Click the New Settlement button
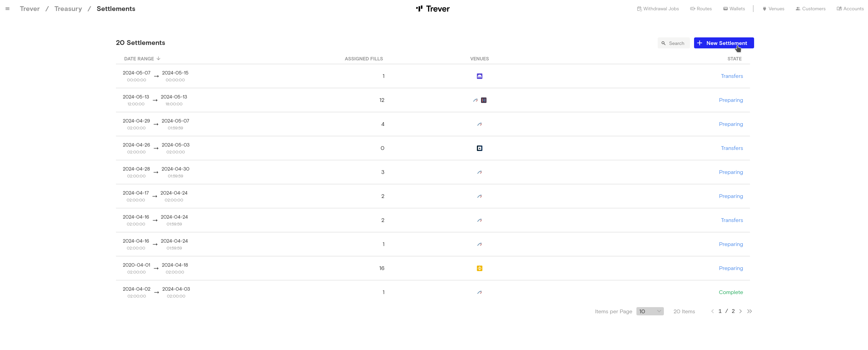868x350 pixels. pos(724,43)
